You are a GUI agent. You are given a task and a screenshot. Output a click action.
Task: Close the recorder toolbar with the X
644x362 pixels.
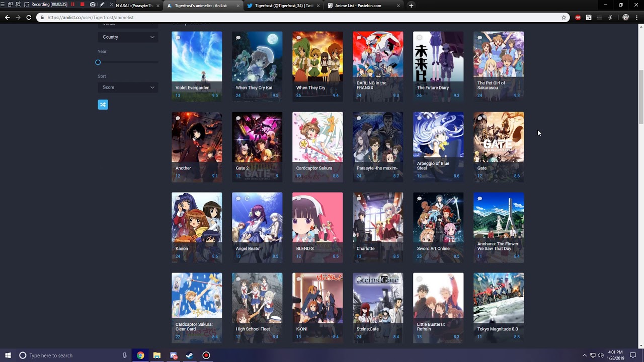111,5
